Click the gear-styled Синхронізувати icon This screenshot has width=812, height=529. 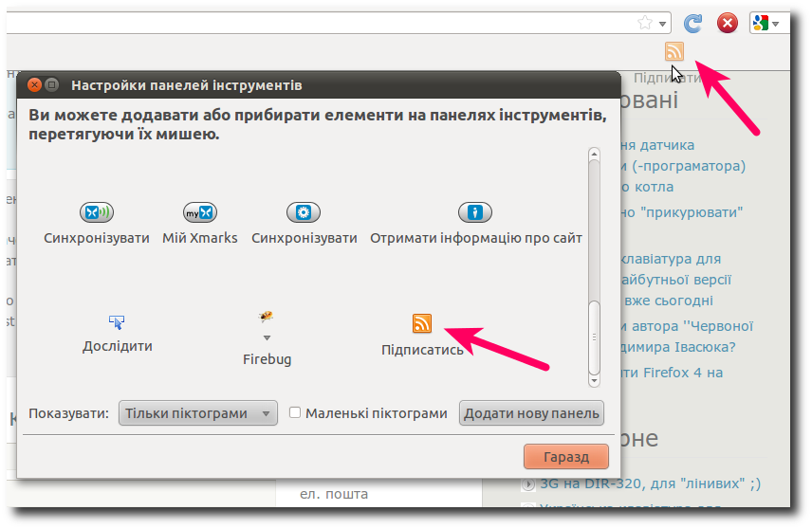304,212
